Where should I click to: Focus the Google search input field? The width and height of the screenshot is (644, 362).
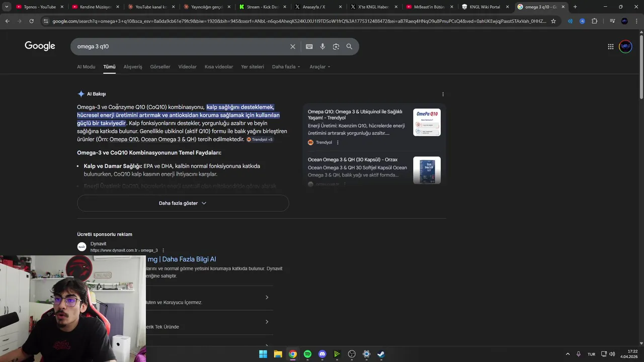pyautogui.click(x=181, y=46)
